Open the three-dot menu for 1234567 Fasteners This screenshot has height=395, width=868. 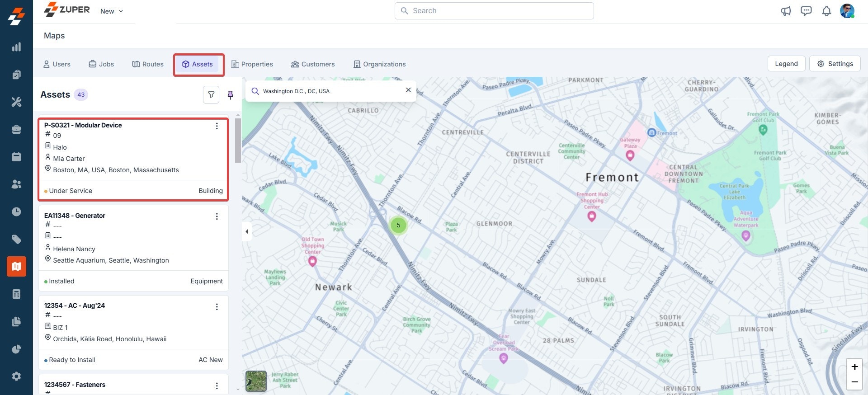217,386
